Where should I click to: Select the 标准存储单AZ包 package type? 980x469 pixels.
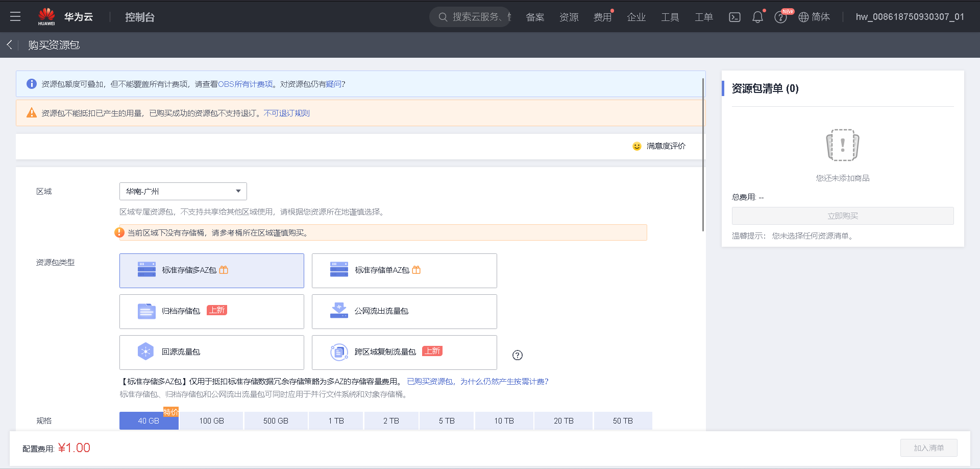[x=404, y=270]
